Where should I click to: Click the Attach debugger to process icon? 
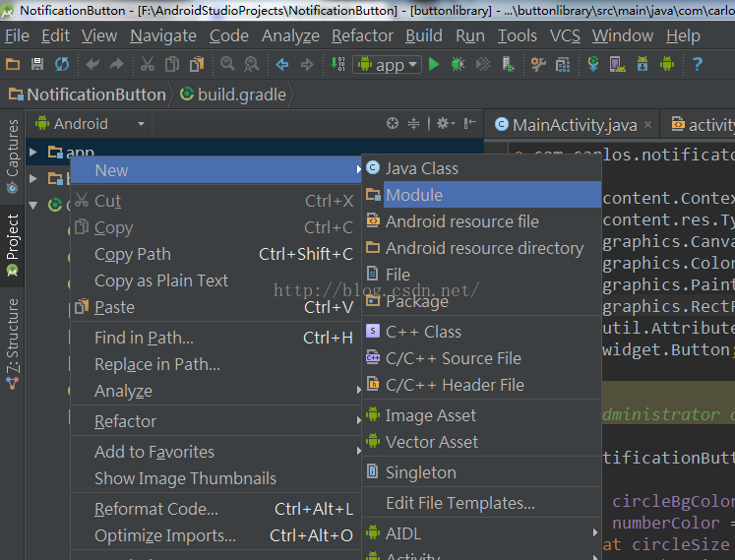pos(508,64)
